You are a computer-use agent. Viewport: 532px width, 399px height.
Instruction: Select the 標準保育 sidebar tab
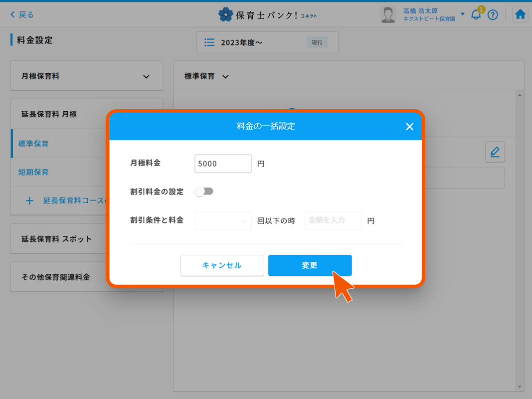(x=33, y=143)
